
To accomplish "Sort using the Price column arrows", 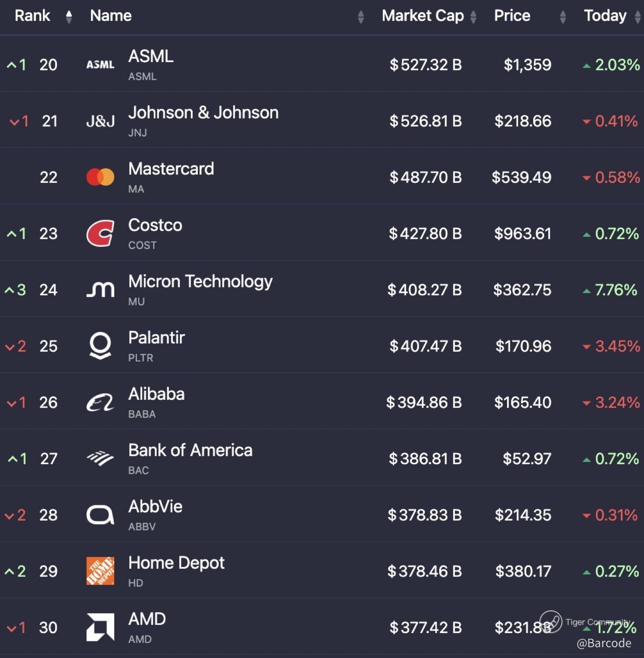I will tap(563, 17).
